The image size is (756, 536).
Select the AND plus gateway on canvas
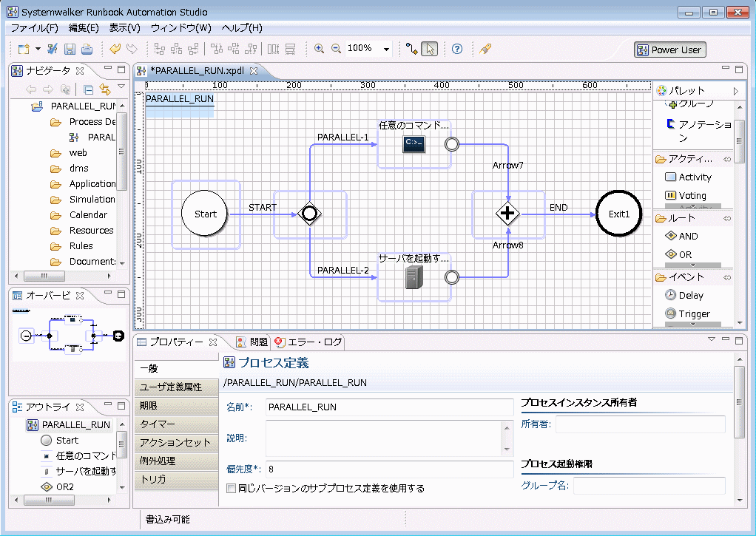point(507,213)
